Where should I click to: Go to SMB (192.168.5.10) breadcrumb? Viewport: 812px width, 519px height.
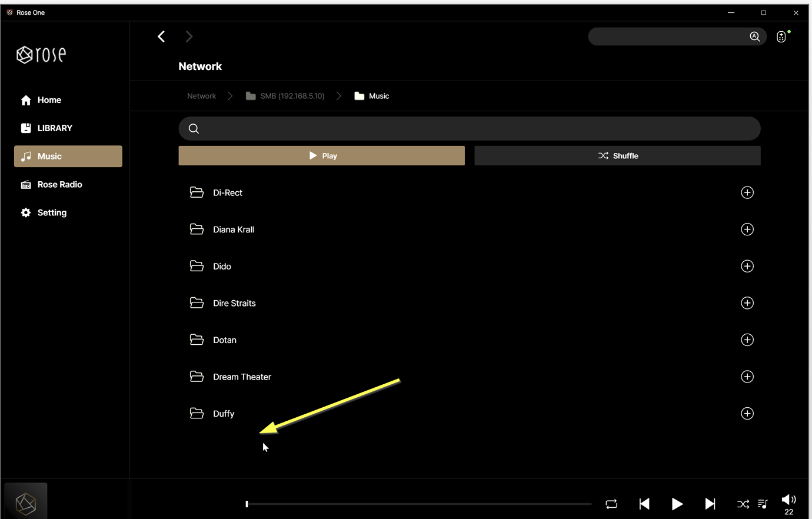(x=292, y=96)
